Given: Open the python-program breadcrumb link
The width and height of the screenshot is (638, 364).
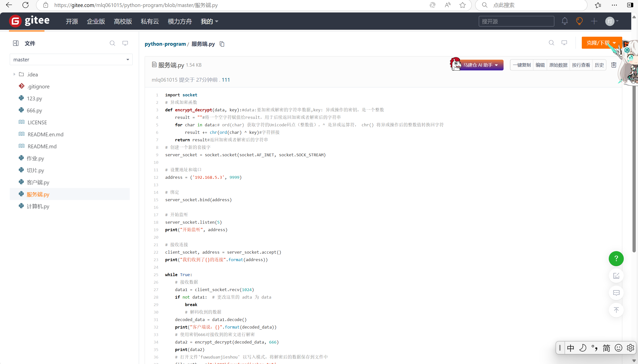Looking at the screenshot, I should click(165, 44).
